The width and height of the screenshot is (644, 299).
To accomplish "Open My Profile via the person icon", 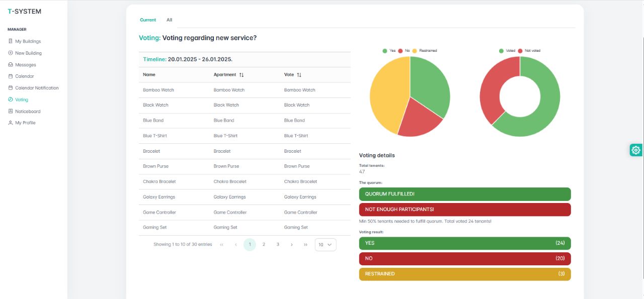I will pyautogui.click(x=10, y=123).
